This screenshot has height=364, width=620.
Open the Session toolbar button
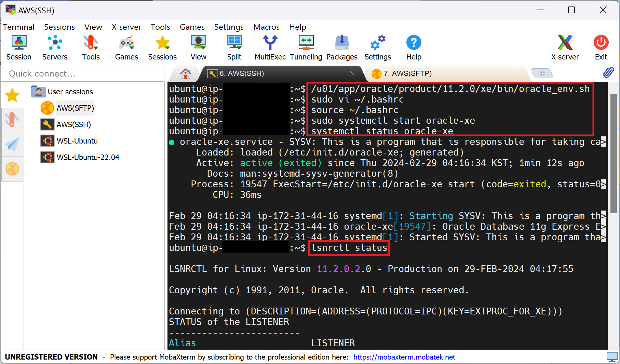coord(19,48)
